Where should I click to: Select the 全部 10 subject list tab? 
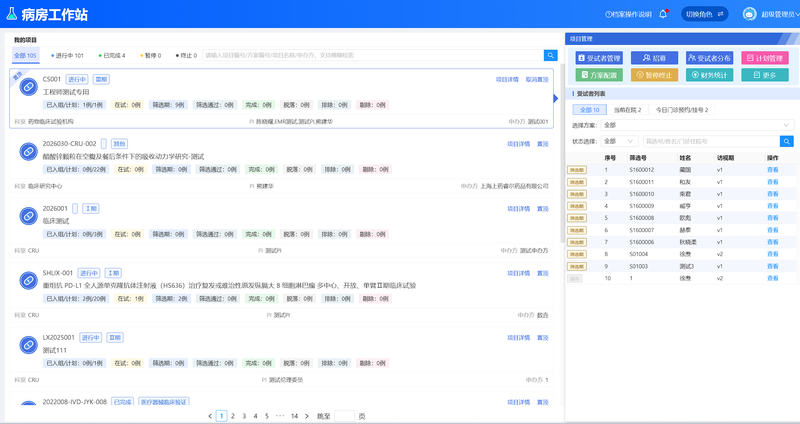tap(589, 110)
